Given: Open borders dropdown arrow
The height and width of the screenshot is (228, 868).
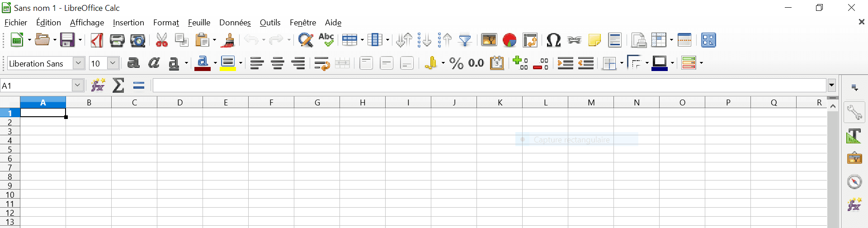Looking at the screenshot, I should 622,63.
